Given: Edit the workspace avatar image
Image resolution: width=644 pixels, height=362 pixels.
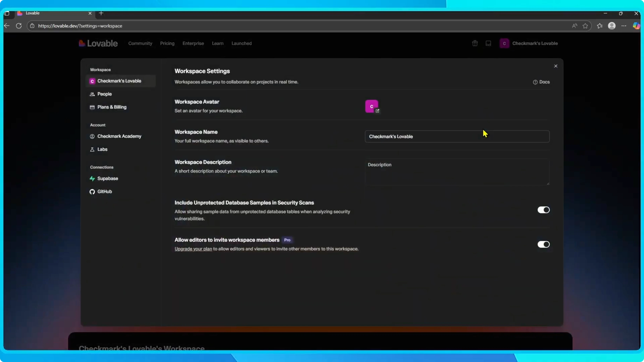Looking at the screenshot, I should point(377,111).
